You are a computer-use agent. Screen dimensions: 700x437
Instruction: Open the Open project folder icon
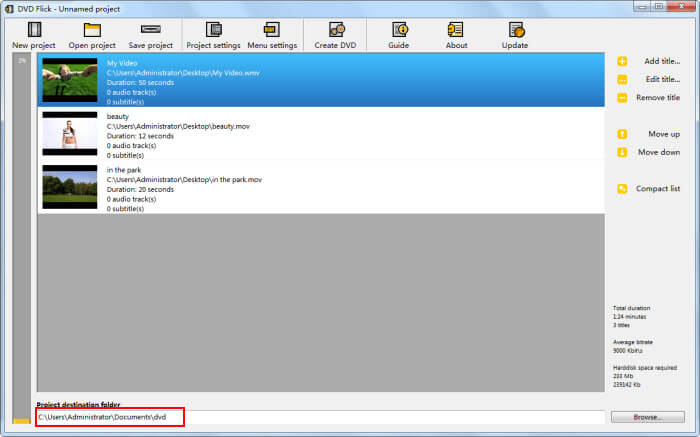tap(92, 30)
